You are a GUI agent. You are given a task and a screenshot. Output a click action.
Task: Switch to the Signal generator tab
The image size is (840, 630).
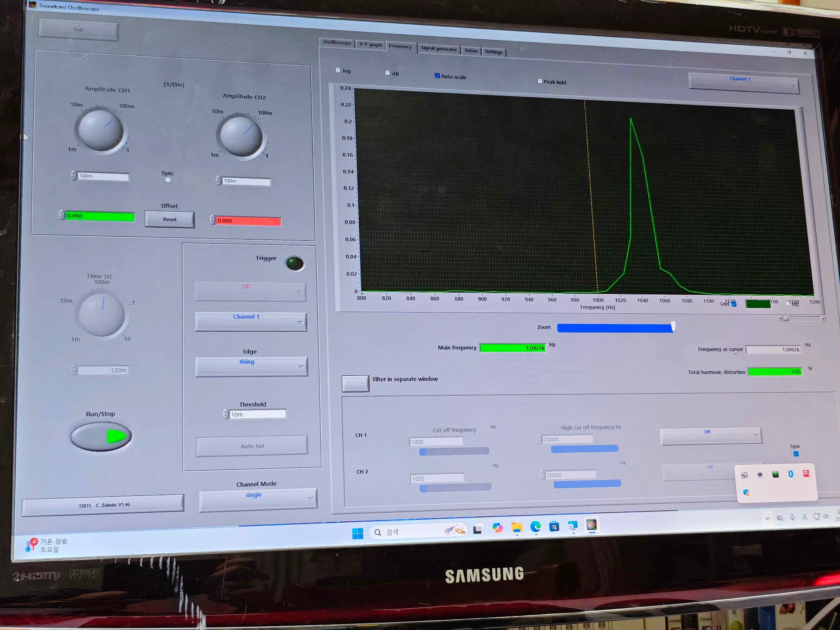point(438,49)
